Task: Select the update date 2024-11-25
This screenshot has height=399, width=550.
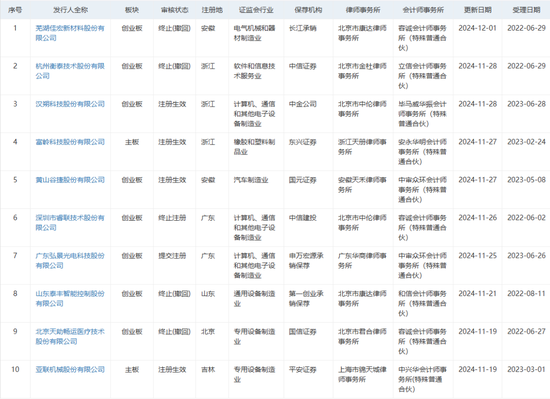Action: [x=477, y=256]
